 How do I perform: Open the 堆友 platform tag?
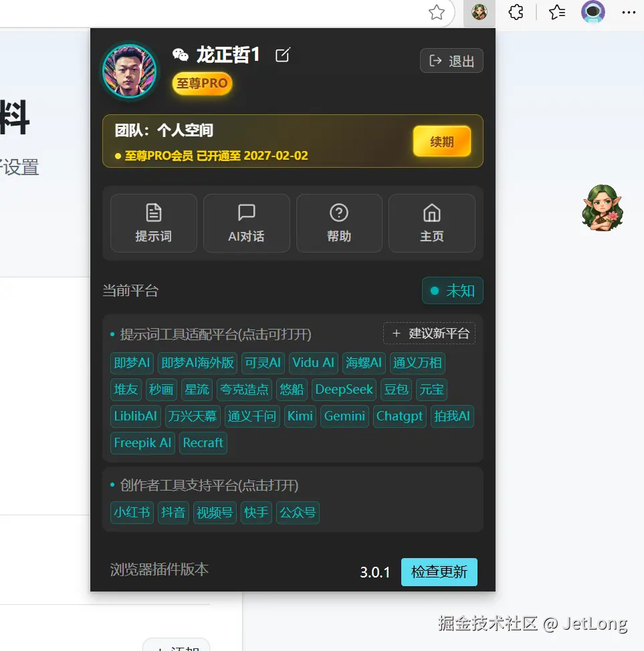tap(126, 390)
